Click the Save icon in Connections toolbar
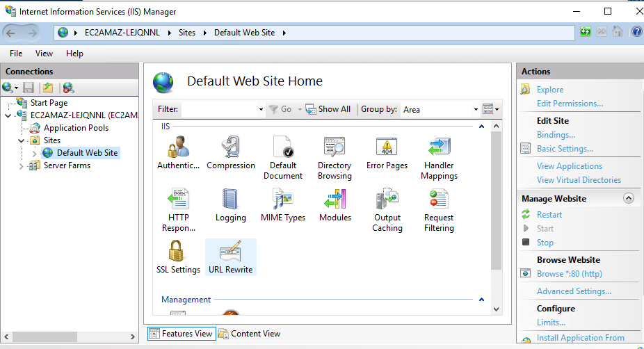 click(x=29, y=88)
